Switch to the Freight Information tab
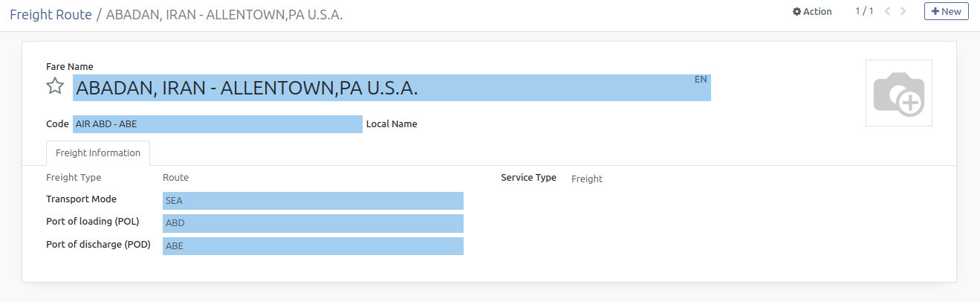 coord(98,153)
